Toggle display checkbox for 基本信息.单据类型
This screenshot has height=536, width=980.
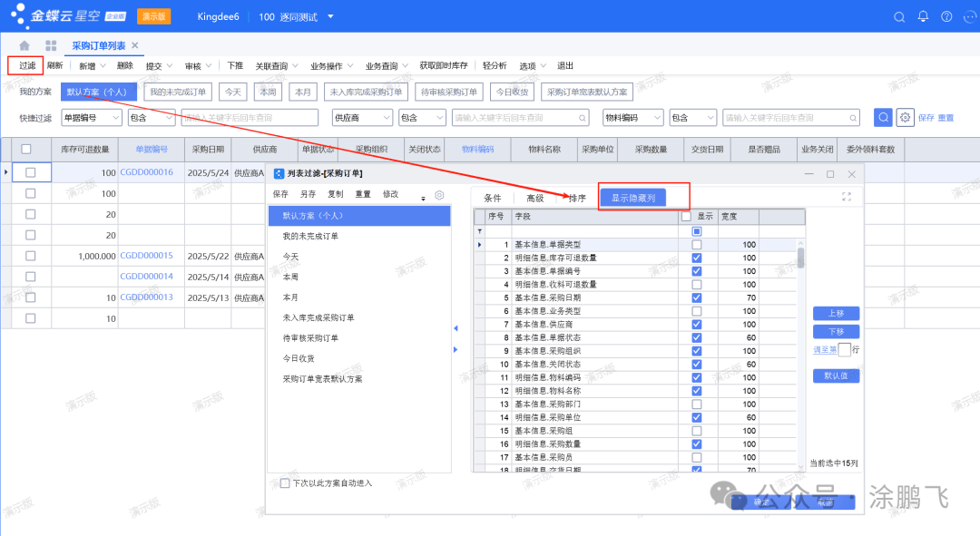click(696, 245)
